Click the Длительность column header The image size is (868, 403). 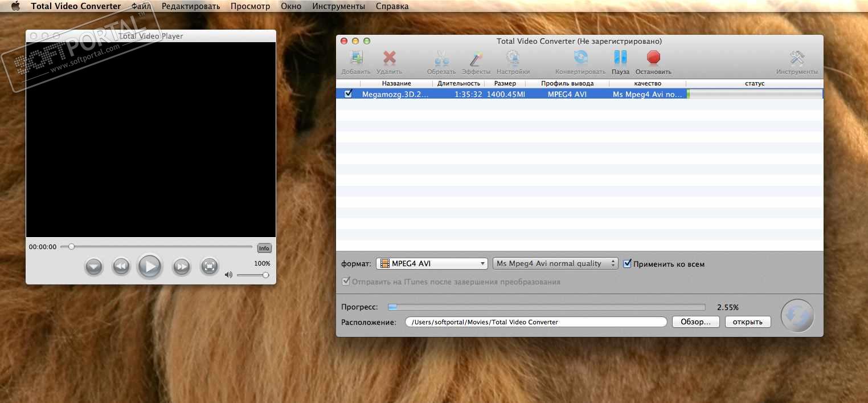point(458,83)
